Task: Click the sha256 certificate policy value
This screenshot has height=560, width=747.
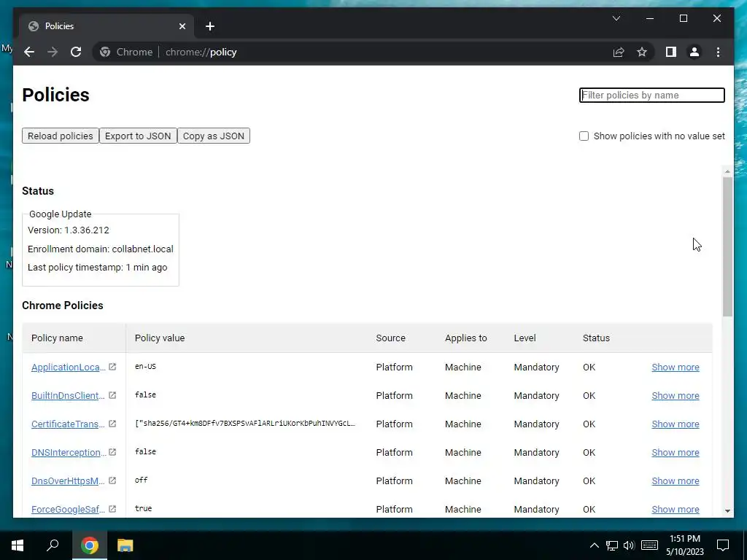Action: [x=245, y=424]
